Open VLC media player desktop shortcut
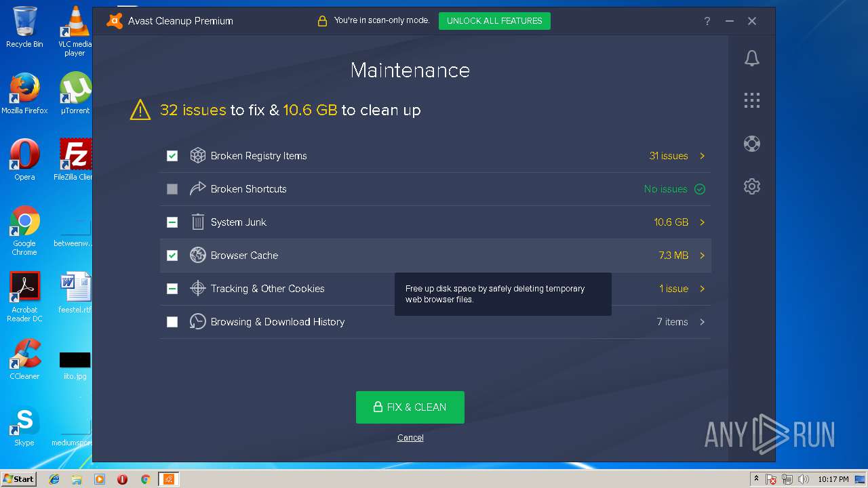The width and height of the screenshot is (868, 488). tap(75, 31)
